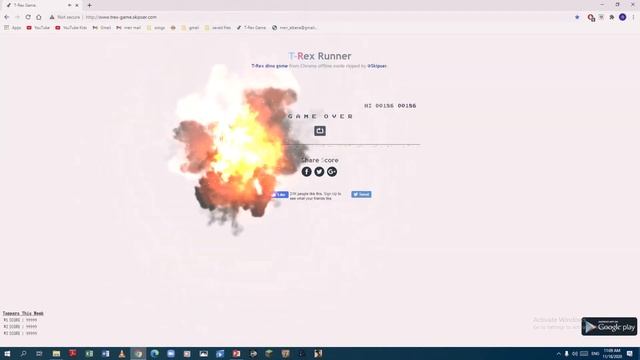Screen dimensions: 640x360
Task: Open PowerPoint from taskbar
Action: click(236, 353)
